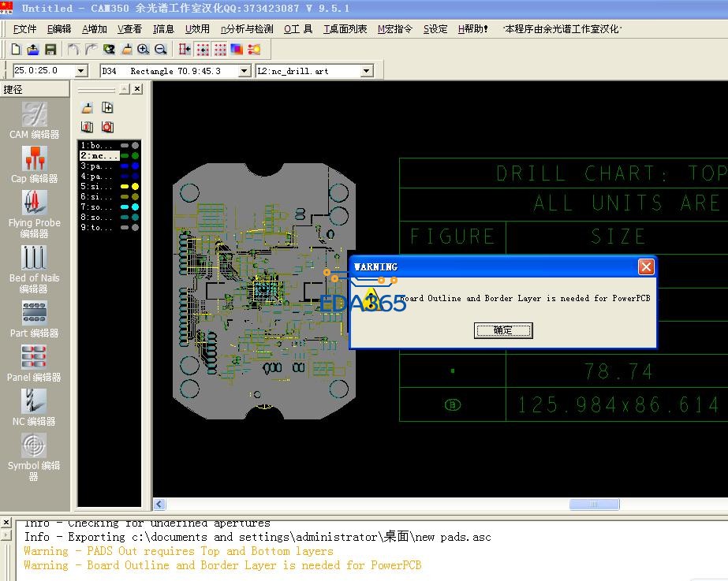Click the overlapping colored squares toolbar icon

237,49
